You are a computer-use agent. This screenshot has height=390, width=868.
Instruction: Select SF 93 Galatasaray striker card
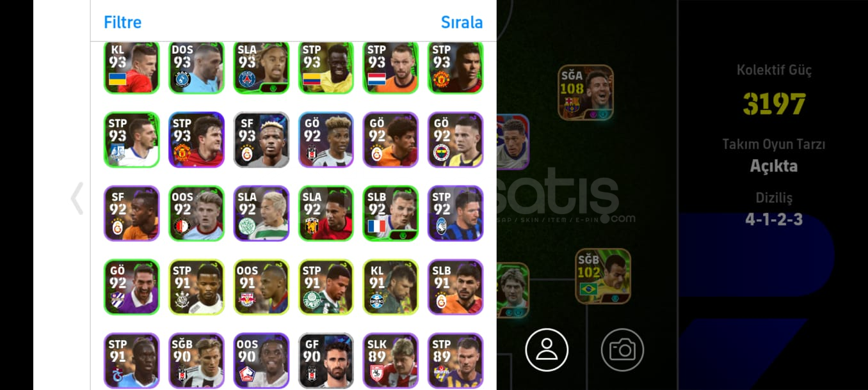coord(261,140)
